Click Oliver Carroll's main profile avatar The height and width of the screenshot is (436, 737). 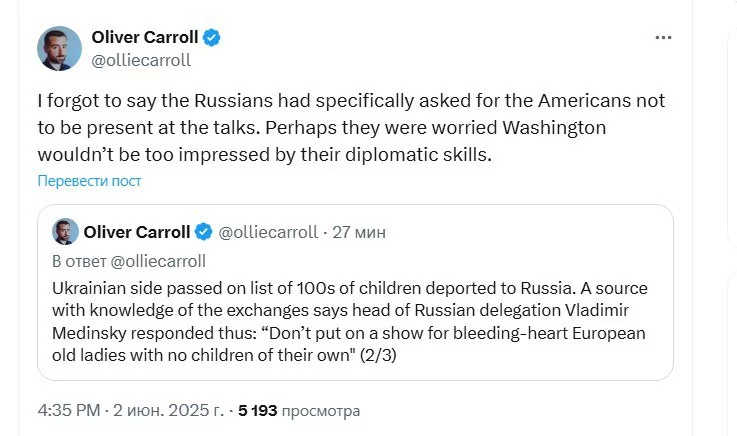coord(59,48)
